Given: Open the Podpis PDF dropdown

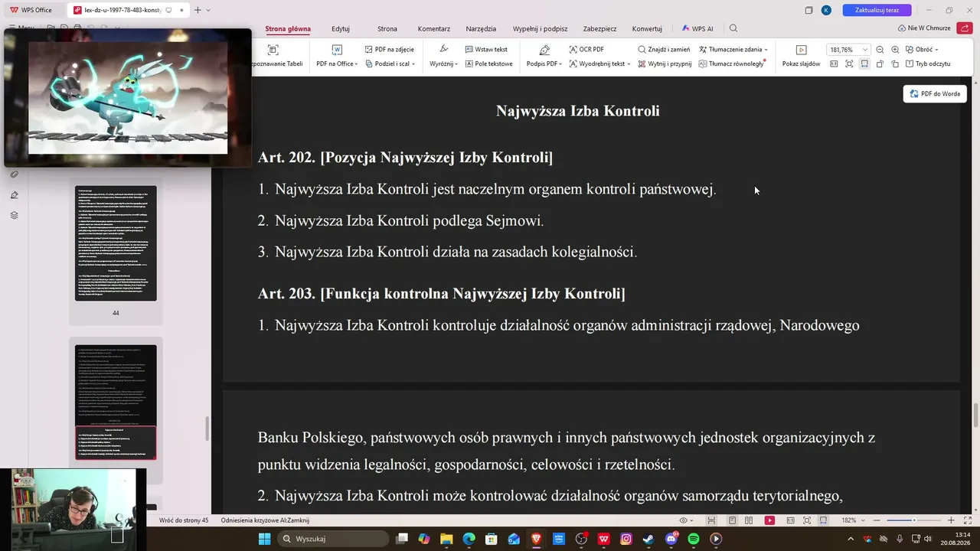Looking at the screenshot, I should click(544, 64).
